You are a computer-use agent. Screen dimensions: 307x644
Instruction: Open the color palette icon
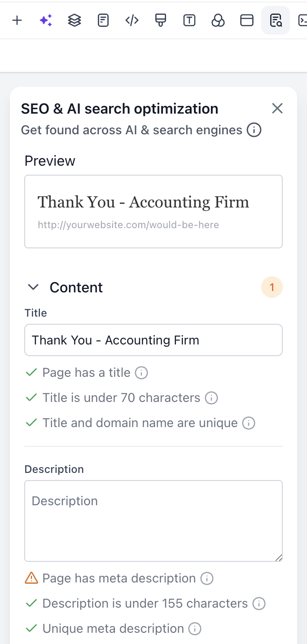pyautogui.click(x=218, y=20)
